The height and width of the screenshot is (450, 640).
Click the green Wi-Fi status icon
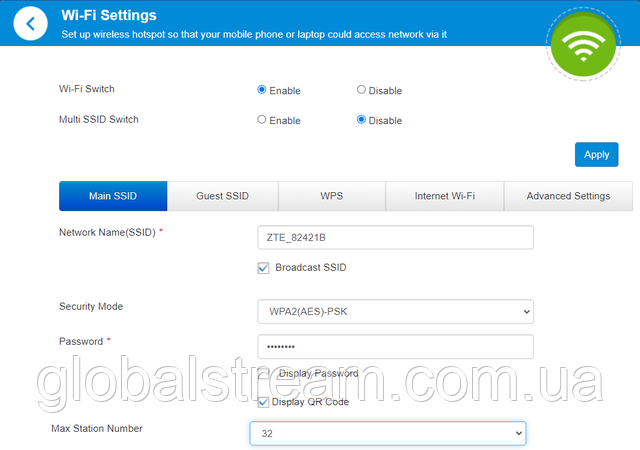click(x=583, y=44)
